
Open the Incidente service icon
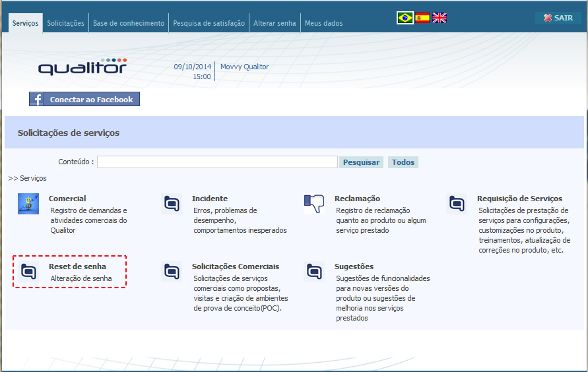(x=172, y=204)
